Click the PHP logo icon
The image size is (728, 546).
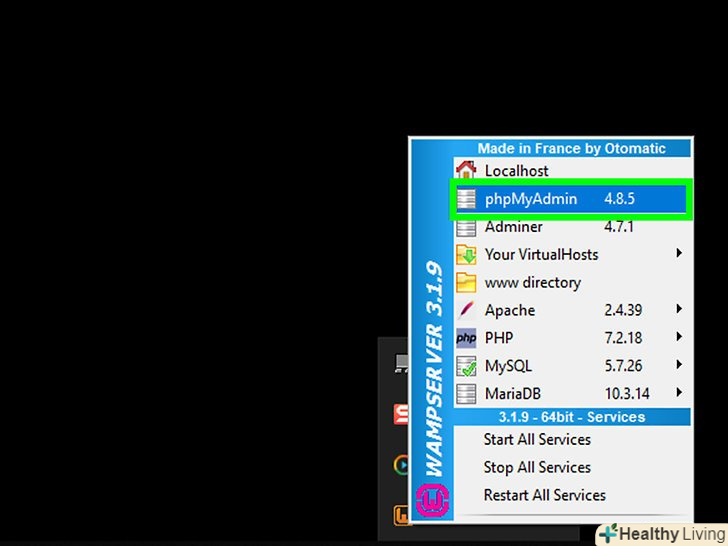point(466,338)
